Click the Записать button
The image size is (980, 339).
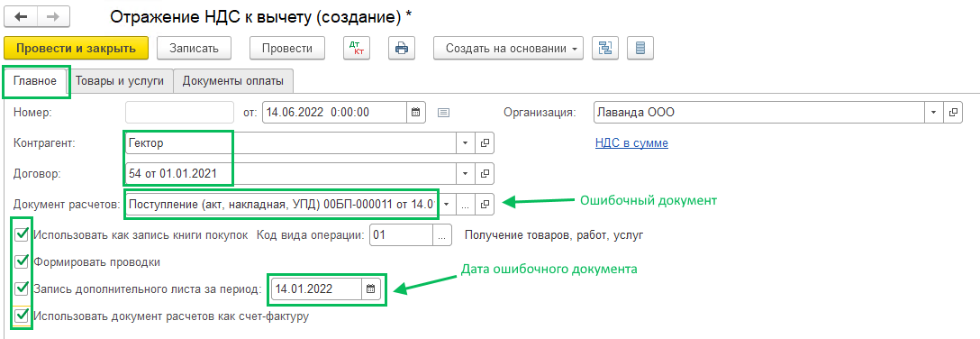(x=194, y=48)
